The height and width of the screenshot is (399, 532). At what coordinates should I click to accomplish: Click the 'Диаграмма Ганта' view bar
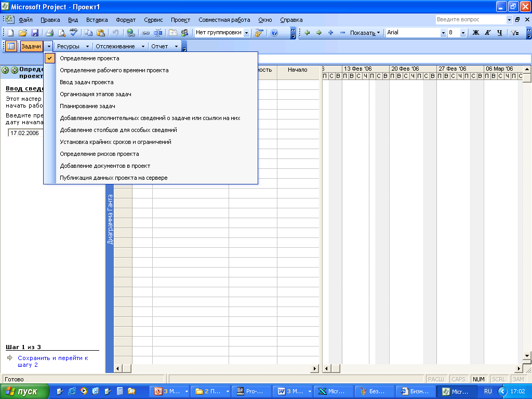(110, 219)
